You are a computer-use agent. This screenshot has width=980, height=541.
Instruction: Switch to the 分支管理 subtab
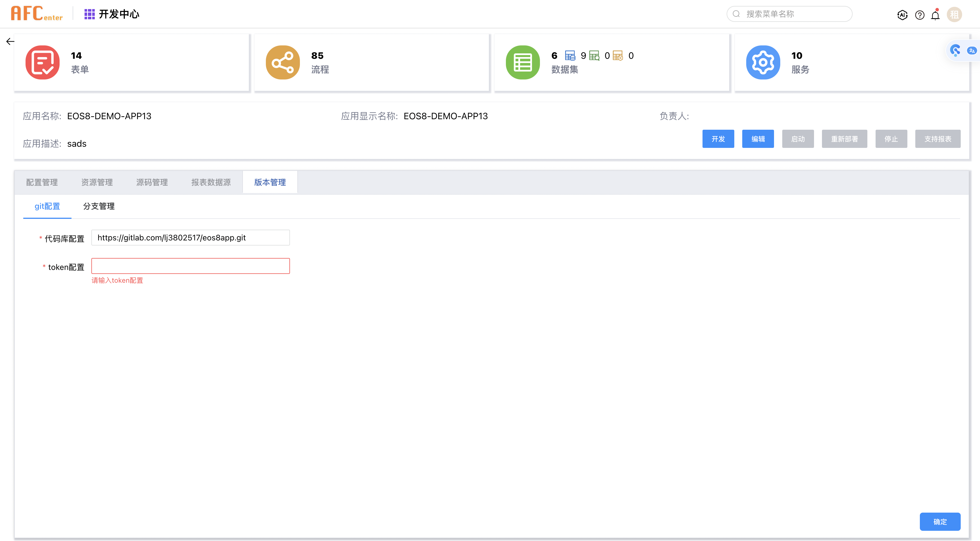pyautogui.click(x=98, y=206)
